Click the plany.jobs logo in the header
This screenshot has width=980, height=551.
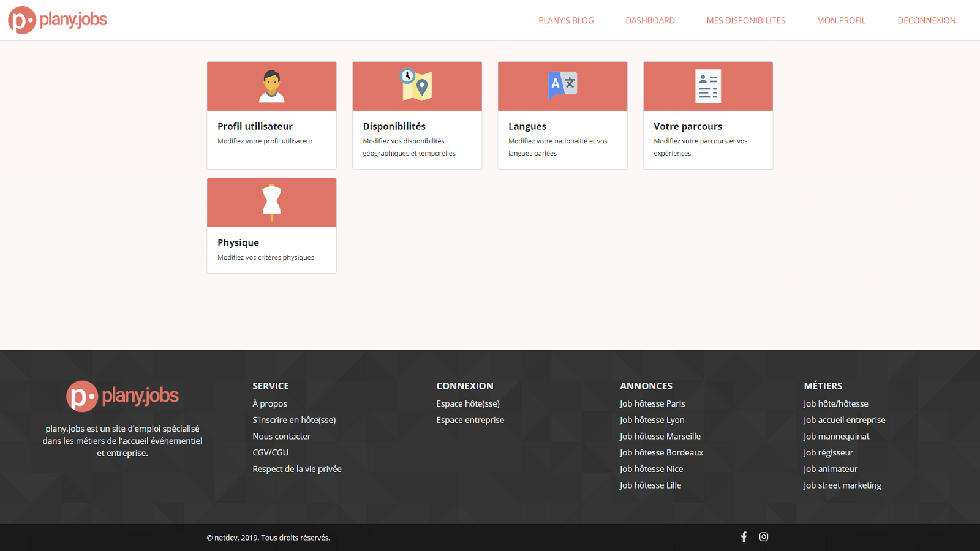(x=57, y=19)
